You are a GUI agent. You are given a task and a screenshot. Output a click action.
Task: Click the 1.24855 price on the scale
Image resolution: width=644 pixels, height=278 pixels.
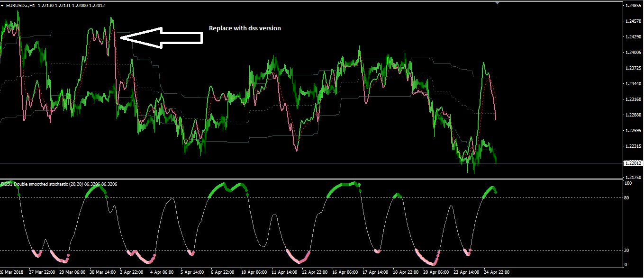(x=634, y=6)
